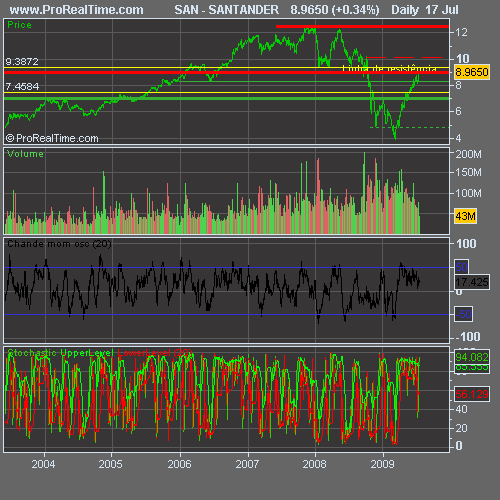Select the SAN - SANTANDER title text
500x500 pixels.
[226, 10]
